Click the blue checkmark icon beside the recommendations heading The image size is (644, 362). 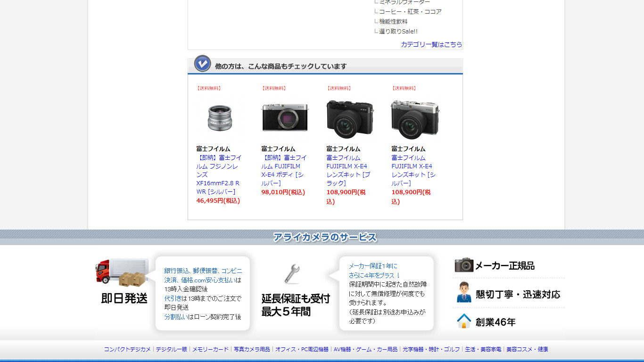pyautogui.click(x=203, y=64)
